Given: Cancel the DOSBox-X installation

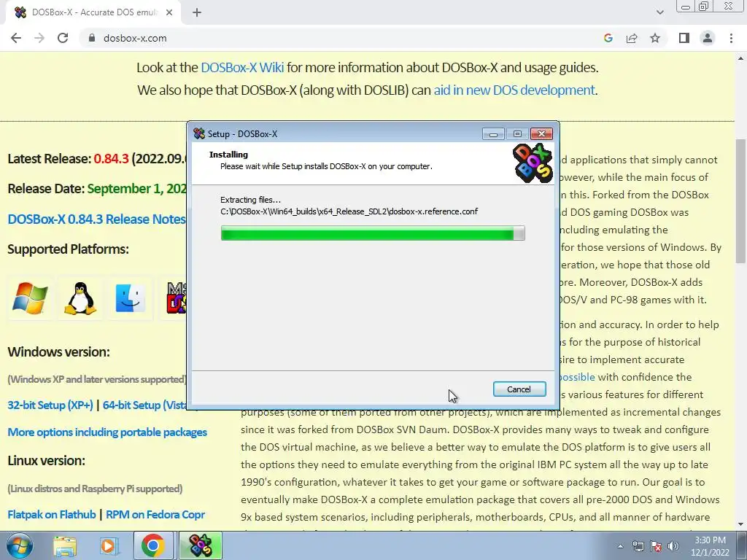Looking at the screenshot, I should pos(519,389).
